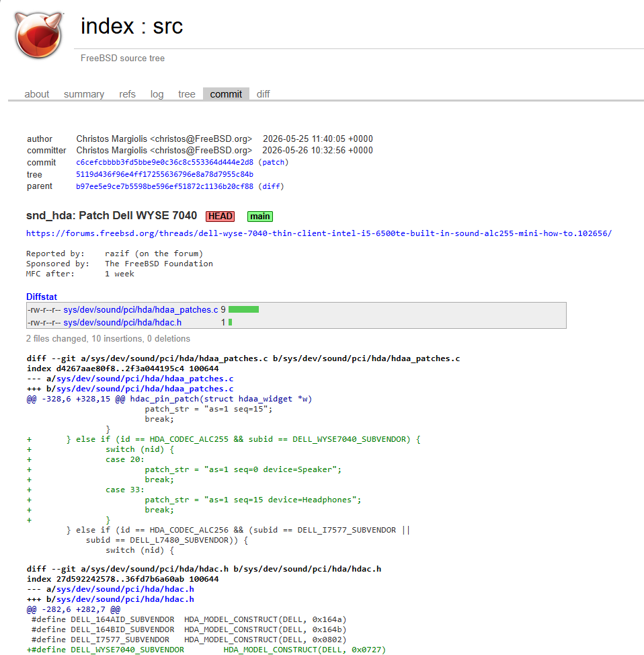Viewport: 644px width, 655px height.
Task: Click the green main branch badge
Action: coord(259,217)
